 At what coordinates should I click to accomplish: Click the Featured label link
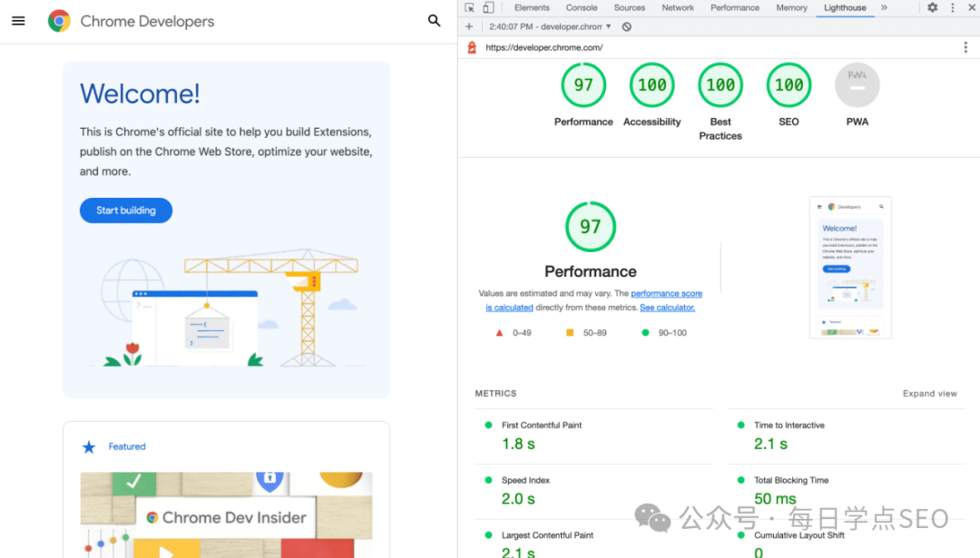pyautogui.click(x=127, y=446)
